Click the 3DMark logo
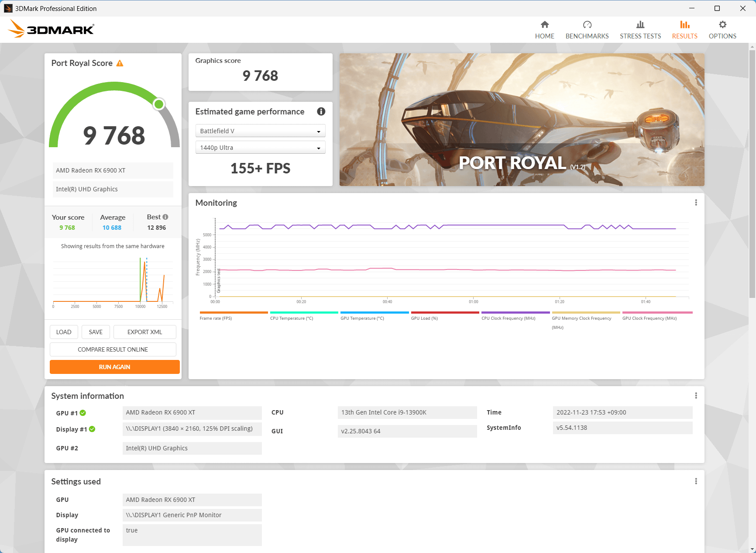Viewport: 756px width, 553px height. pos(51,29)
